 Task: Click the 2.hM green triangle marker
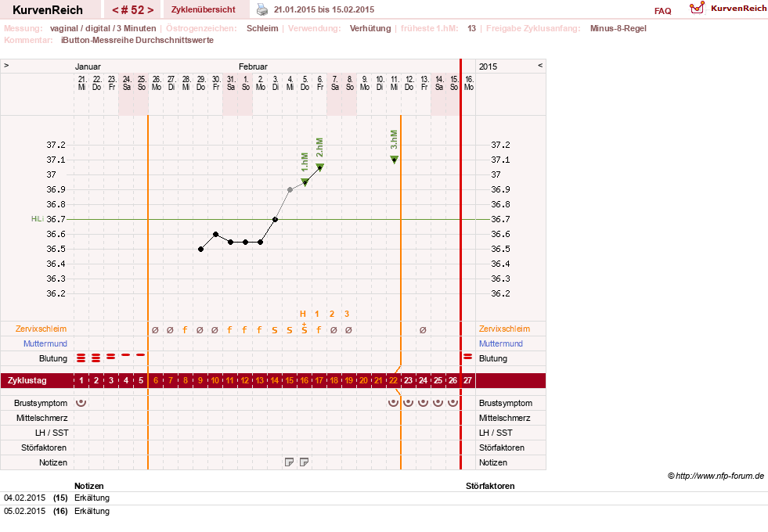320,167
